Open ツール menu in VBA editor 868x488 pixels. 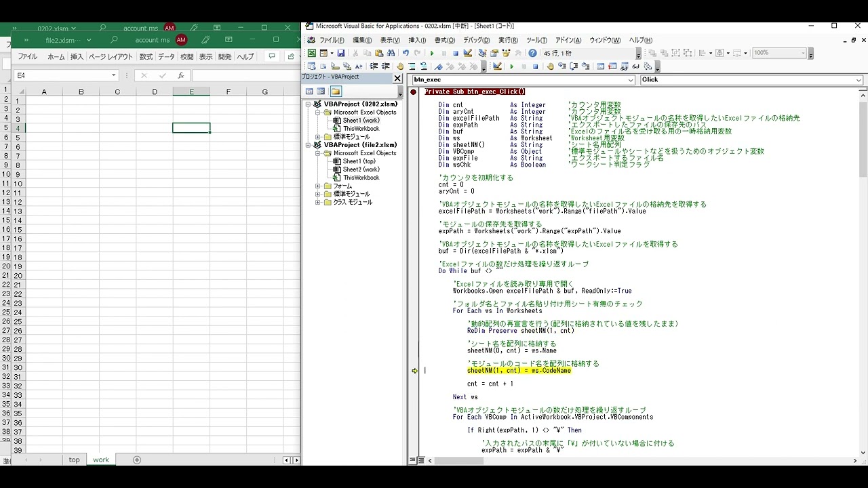click(536, 40)
